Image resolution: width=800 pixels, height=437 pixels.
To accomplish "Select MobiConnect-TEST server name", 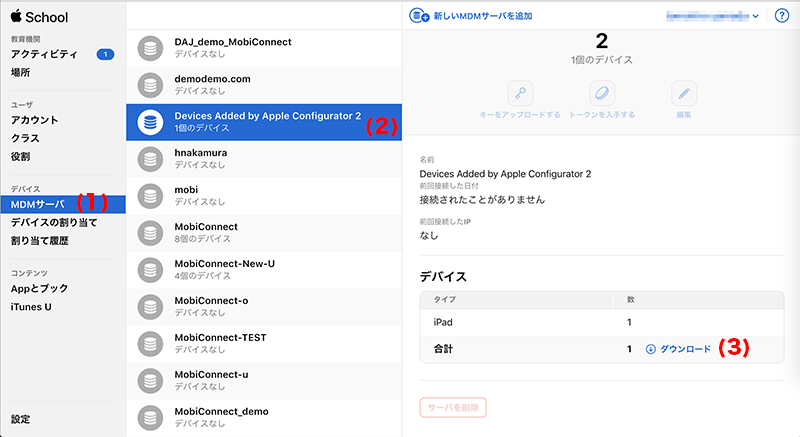I will pyautogui.click(x=220, y=338).
